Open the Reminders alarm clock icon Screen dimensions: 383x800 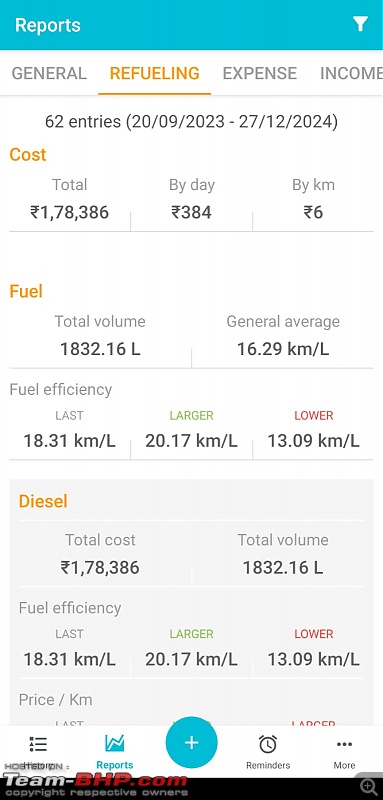268,744
